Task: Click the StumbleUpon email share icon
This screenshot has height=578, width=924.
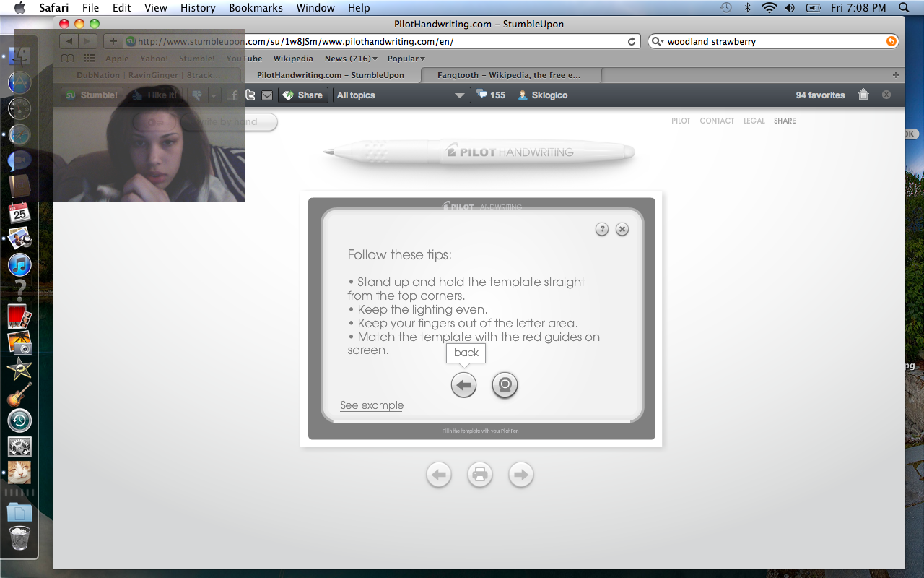Action: [267, 95]
